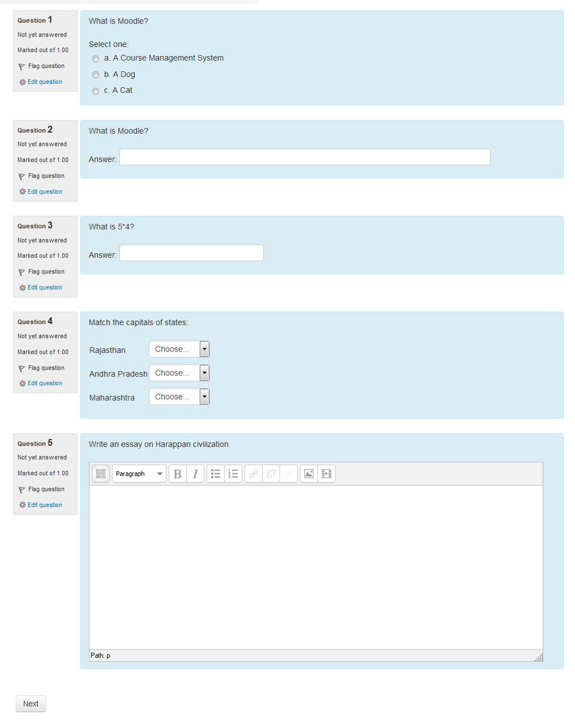Image resolution: width=575 pixels, height=728 pixels.
Task: Click Edit question for Question 5
Action: pos(45,505)
